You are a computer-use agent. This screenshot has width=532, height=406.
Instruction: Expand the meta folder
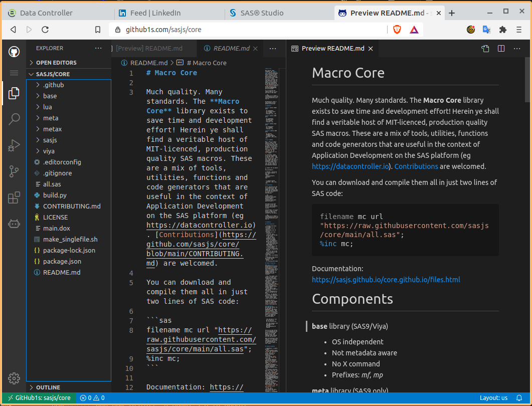(69, 118)
